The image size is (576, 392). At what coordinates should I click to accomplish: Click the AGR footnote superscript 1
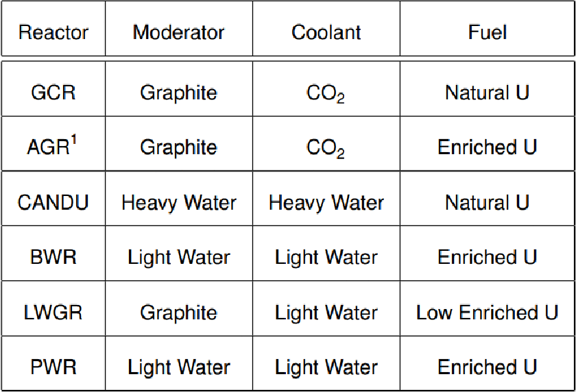73,140
